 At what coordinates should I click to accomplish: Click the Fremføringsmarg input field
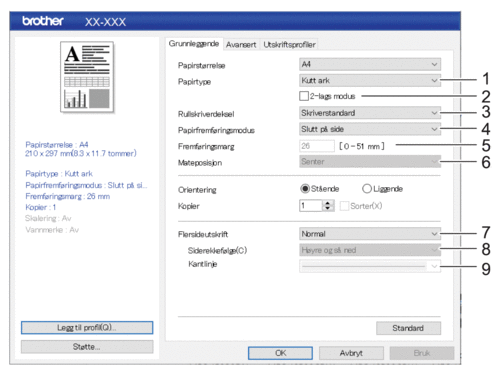pyautogui.click(x=317, y=146)
